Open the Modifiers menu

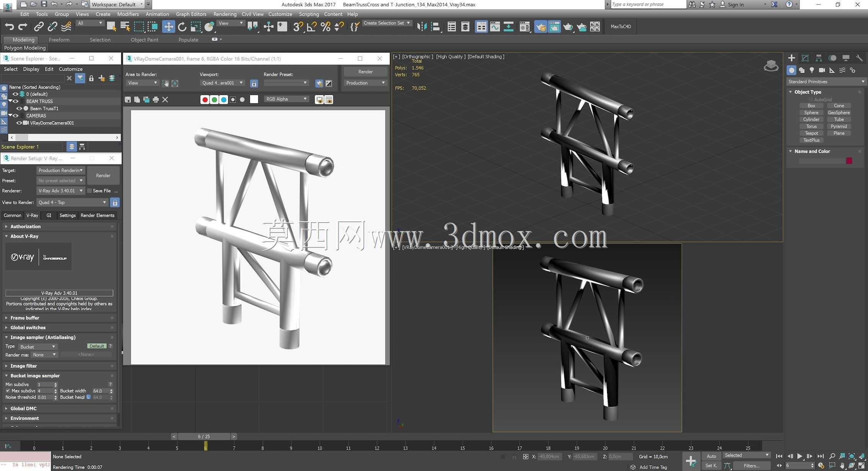pyautogui.click(x=128, y=14)
